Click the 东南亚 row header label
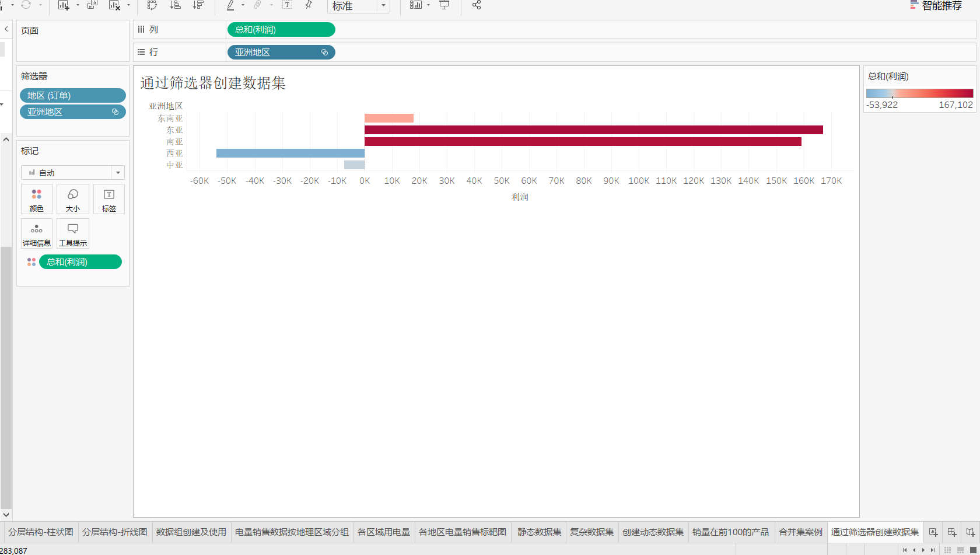Image resolution: width=980 pixels, height=555 pixels. point(170,118)
